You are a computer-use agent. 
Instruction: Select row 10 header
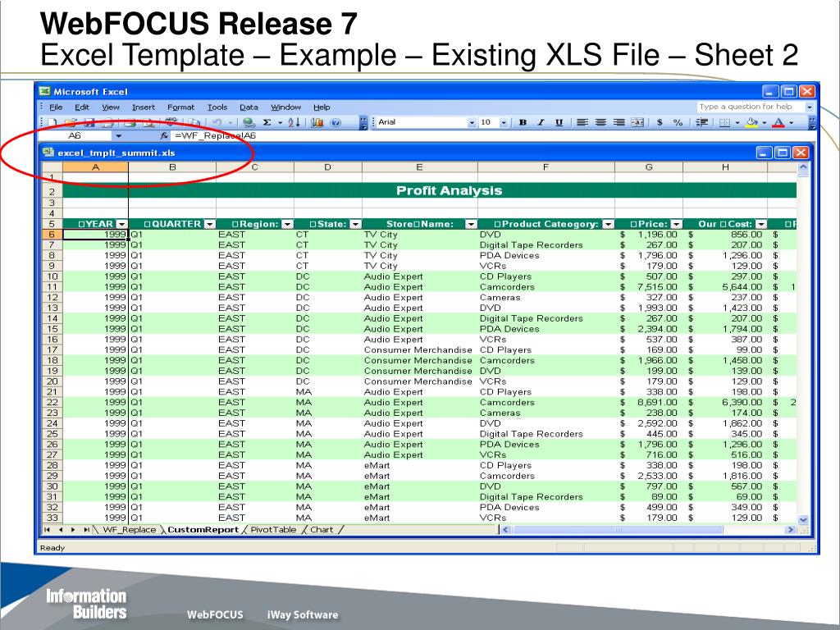pyautogui.click(x=52, y=276)
